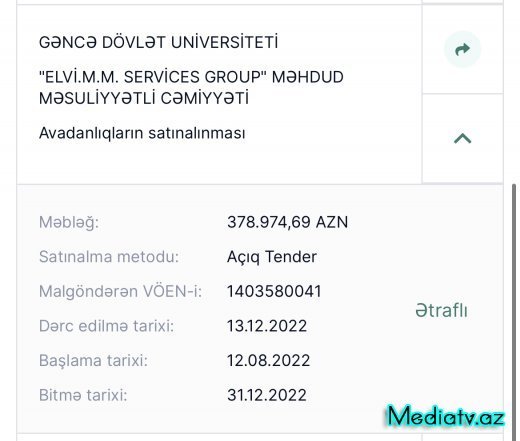
Task: Click the ELVİ.M.M. SERVICES GROUP company name
Action: (191, 87)
